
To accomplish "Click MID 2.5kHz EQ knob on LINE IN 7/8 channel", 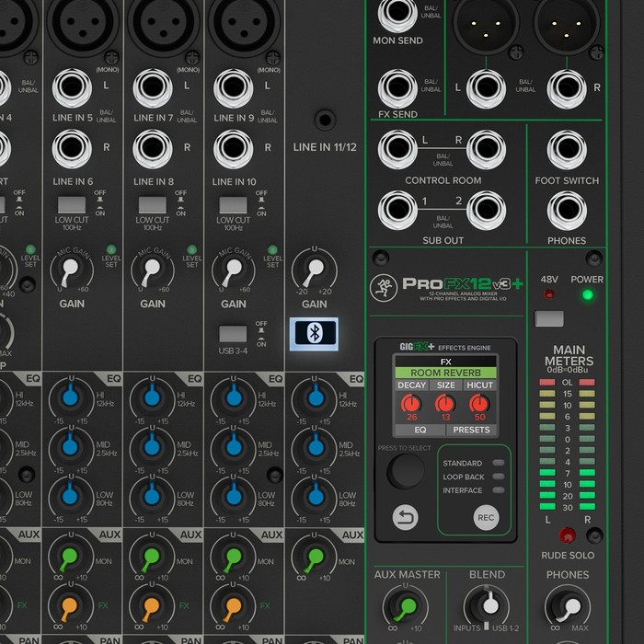I will (x=152, y=447).
